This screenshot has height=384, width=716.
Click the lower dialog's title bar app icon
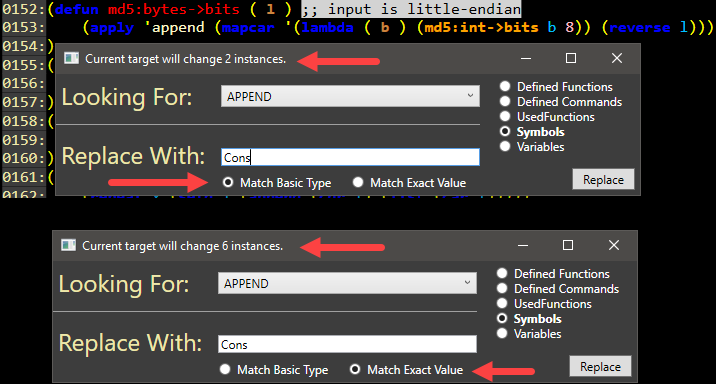coord(68,246)
